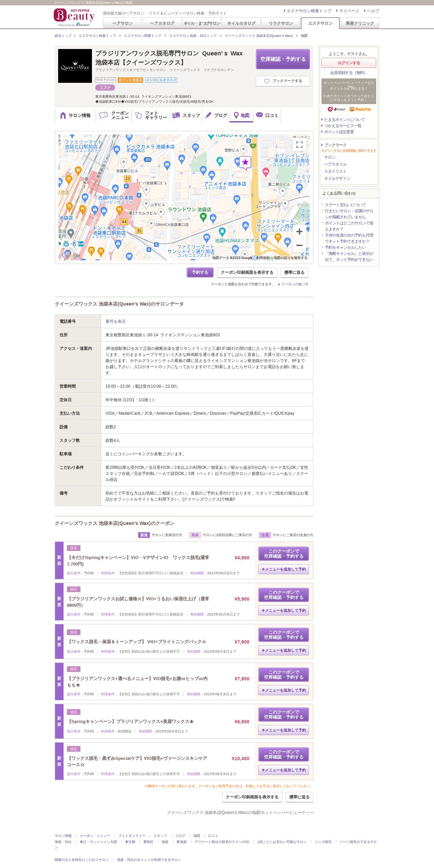Toggle fullscreen view on the map
Viewport: 434px width, 868px height.
[299, 145]
